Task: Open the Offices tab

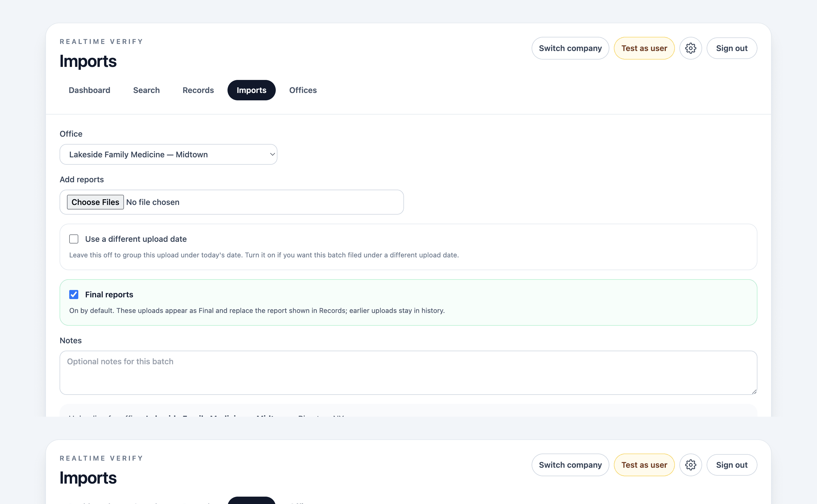Action: click(303, 90)
